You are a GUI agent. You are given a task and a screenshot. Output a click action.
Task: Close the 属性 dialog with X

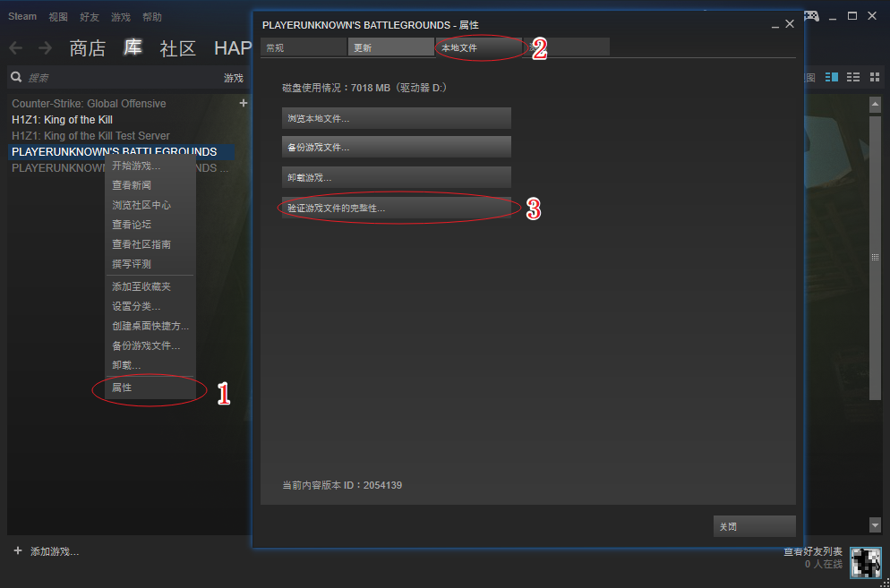click(x=790, y=24)
